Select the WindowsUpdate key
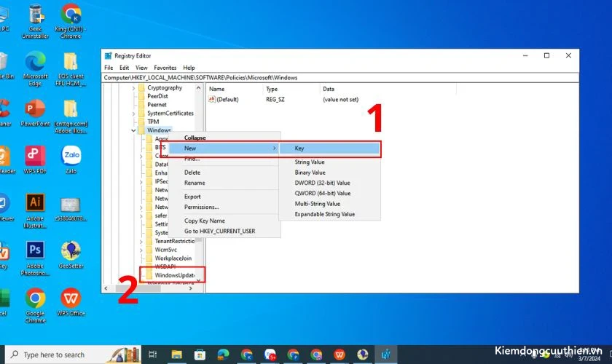 click(x=174, y=275)
